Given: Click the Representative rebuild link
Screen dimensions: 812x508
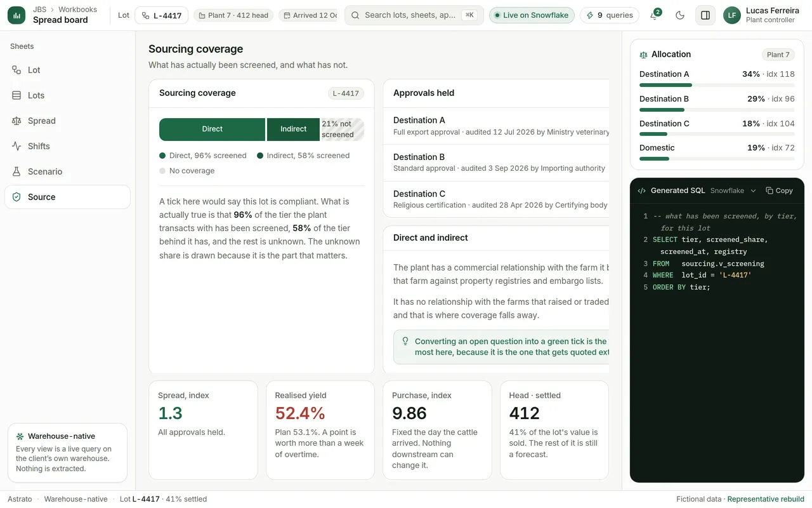Looking at the screenshot, I should coord(766,499).
